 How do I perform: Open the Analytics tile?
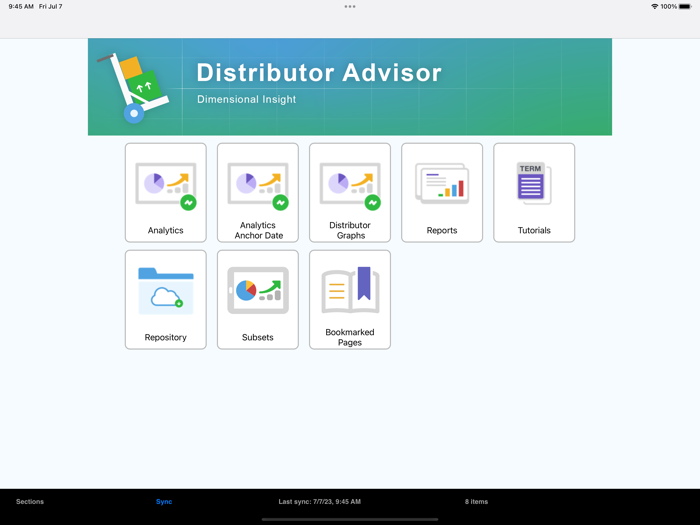166,192
